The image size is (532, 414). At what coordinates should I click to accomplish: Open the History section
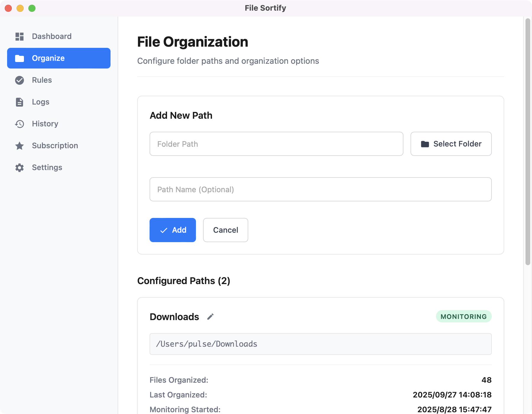coord(45,124)
